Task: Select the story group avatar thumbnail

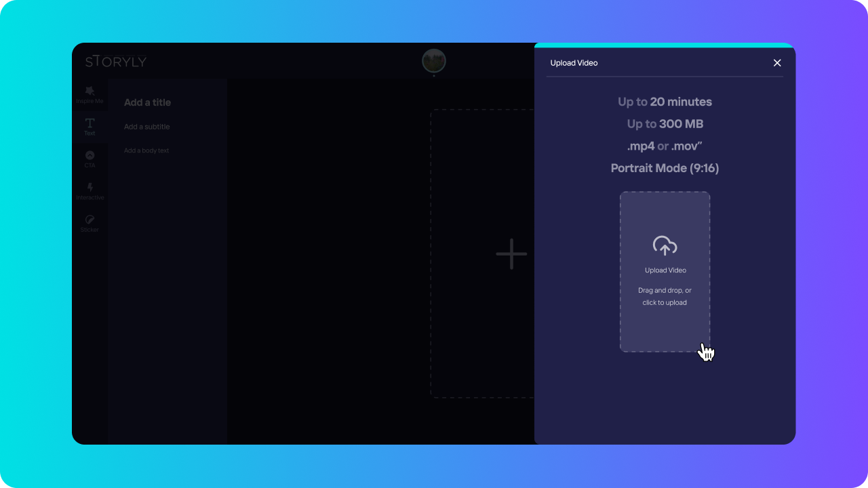Action: click(x=434, y=61)
